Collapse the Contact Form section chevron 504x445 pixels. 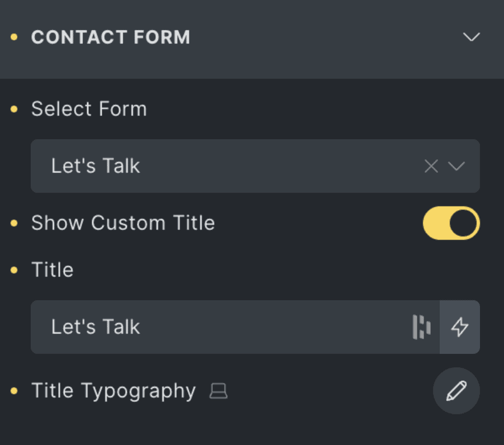472,37
